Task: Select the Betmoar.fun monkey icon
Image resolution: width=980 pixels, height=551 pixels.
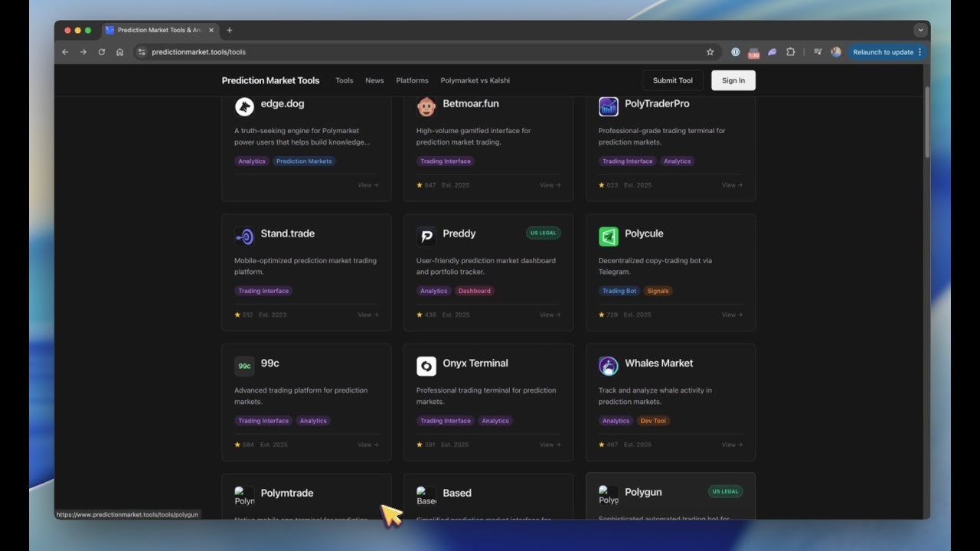Action: pos(426,106)
